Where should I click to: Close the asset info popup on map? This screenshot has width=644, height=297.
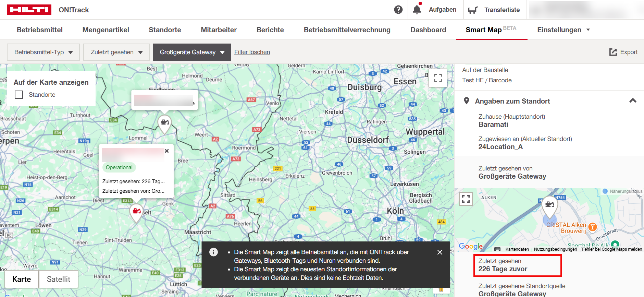pyautogui.click(x=167, y=151)
